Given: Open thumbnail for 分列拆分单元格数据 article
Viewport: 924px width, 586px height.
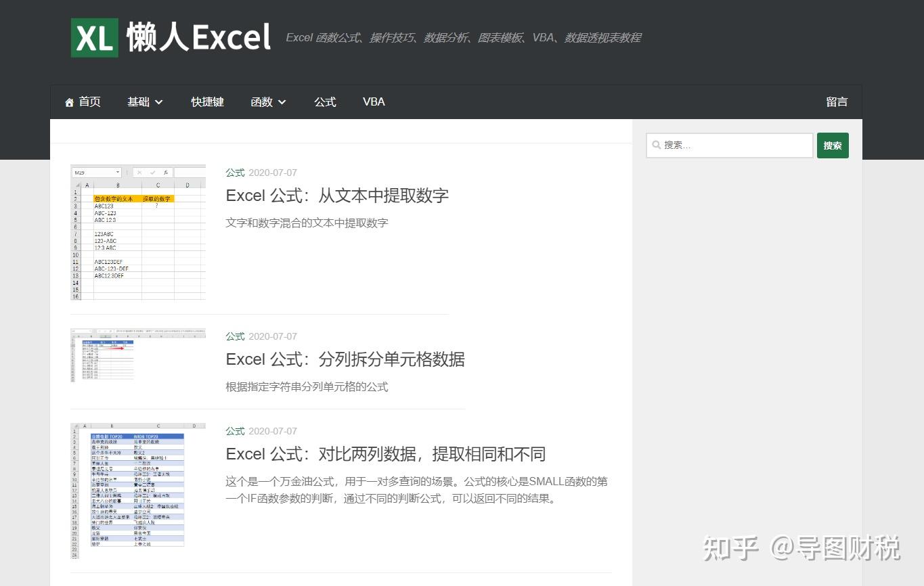Looking at the screenshot, I should 138,356.
